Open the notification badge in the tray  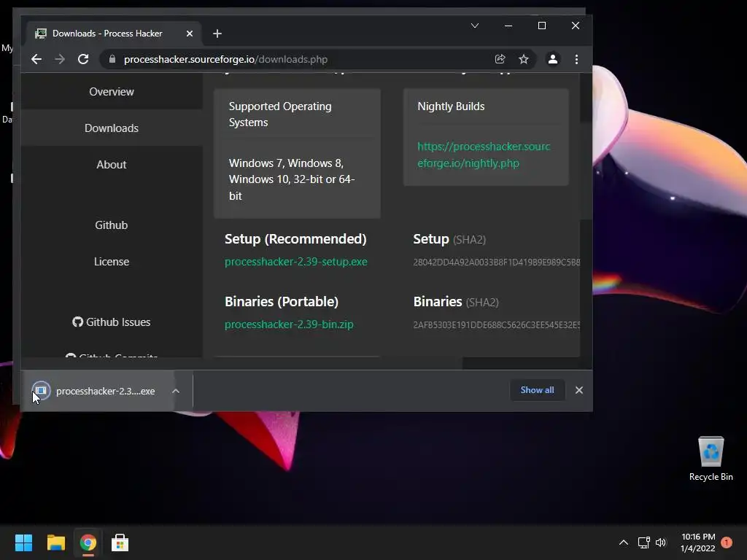point(727,542)
